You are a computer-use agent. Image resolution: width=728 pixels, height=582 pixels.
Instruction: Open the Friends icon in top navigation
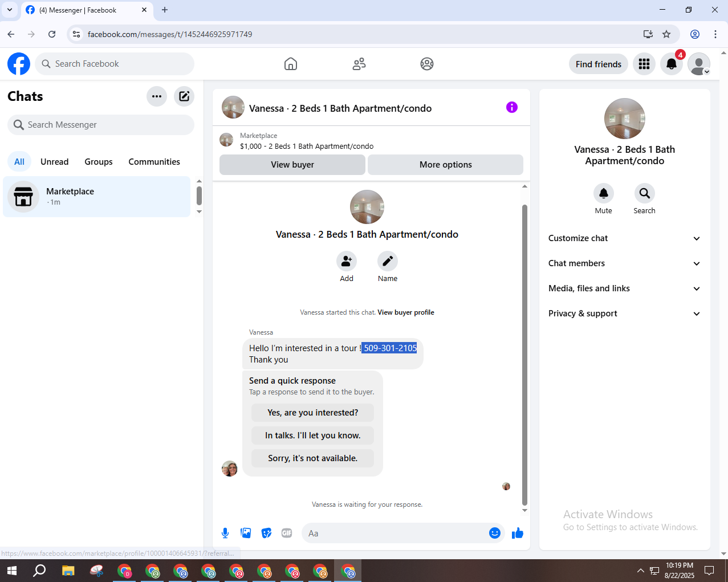[359, 64]
